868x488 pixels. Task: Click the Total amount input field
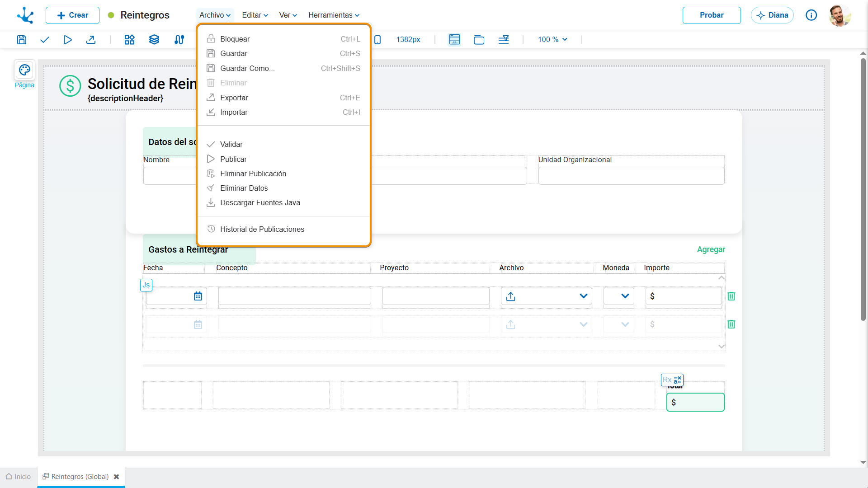click(x=695, y=402)
